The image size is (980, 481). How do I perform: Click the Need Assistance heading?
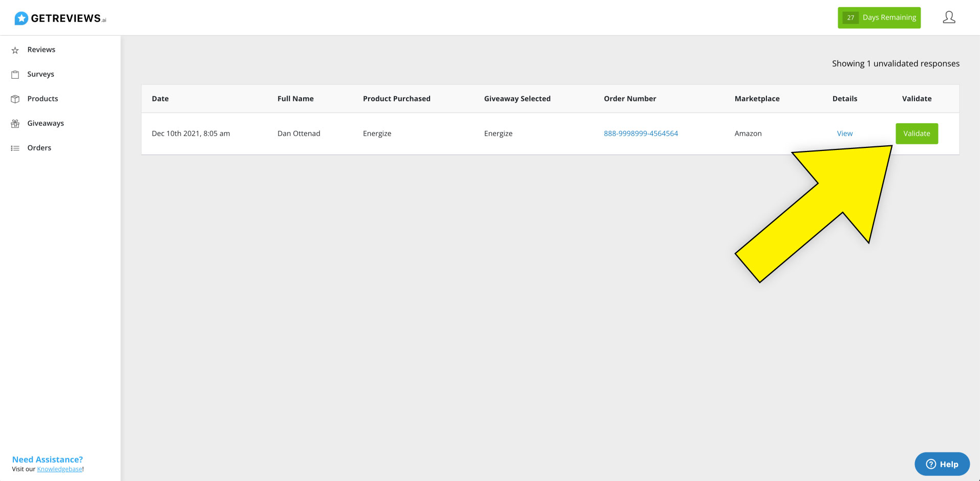click(x=47, y=459)
